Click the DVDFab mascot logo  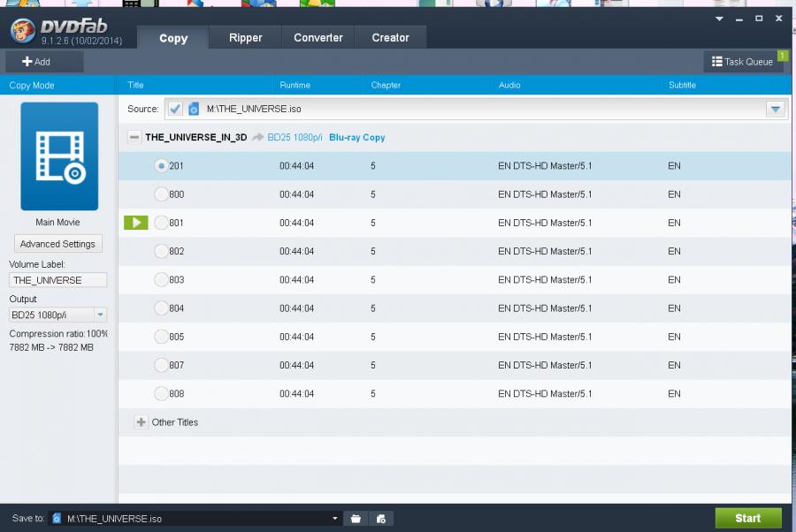pyautogui.click(x=23, y=32)
